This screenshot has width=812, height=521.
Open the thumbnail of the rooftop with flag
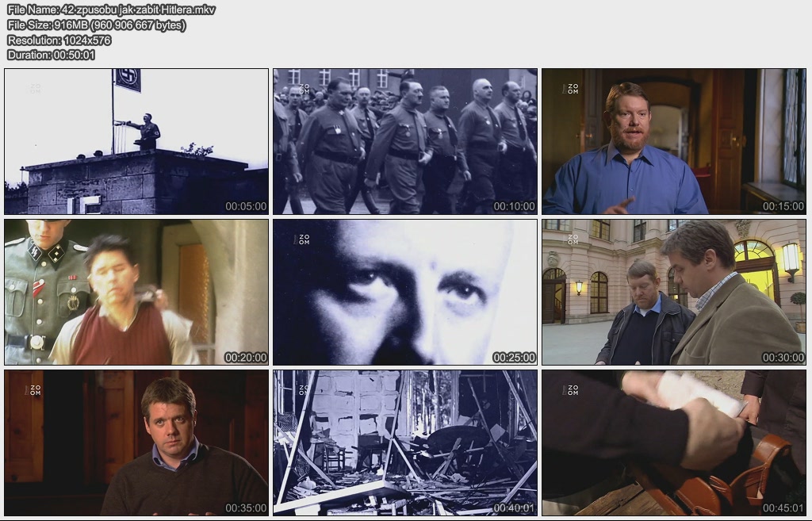pos(136,141)
